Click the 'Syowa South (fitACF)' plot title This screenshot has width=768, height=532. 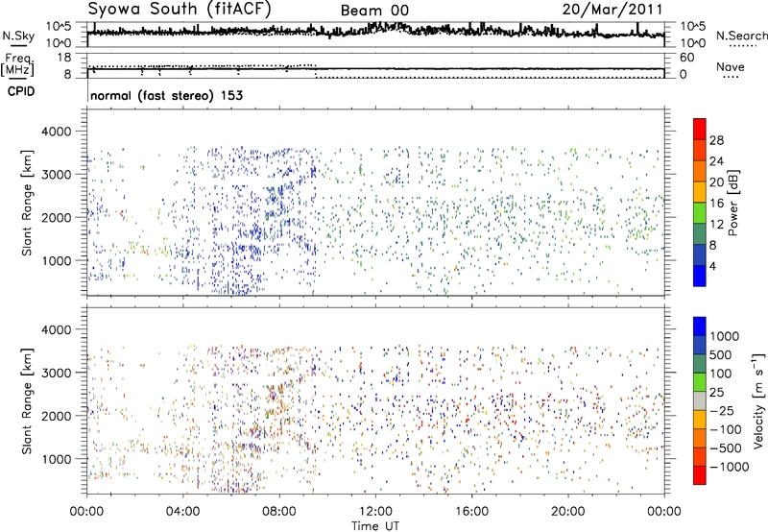pyautogui.click(x=180, y=9)
